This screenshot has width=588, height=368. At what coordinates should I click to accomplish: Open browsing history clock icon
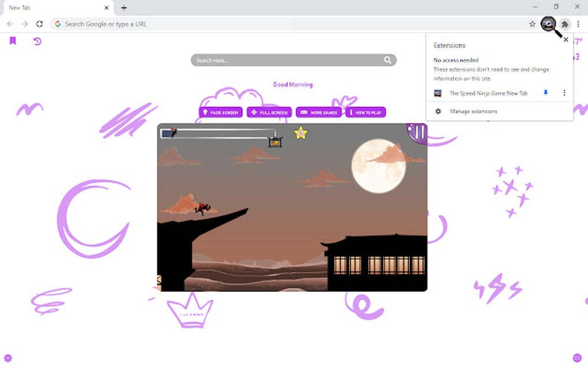click(x=37, y=41)
